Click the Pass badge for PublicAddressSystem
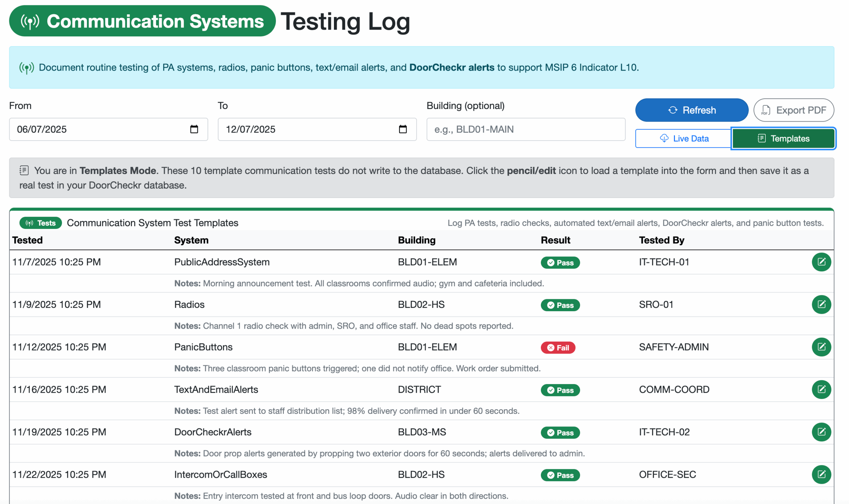The width and height of the screenshot is (849, 504). (560, 262)
